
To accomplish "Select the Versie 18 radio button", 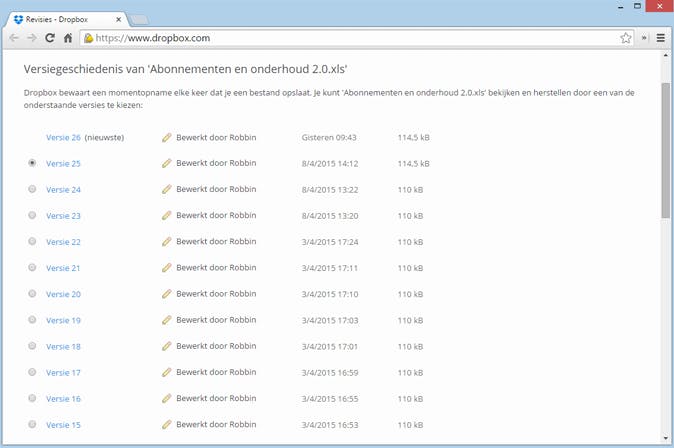I will coord(32,346).
